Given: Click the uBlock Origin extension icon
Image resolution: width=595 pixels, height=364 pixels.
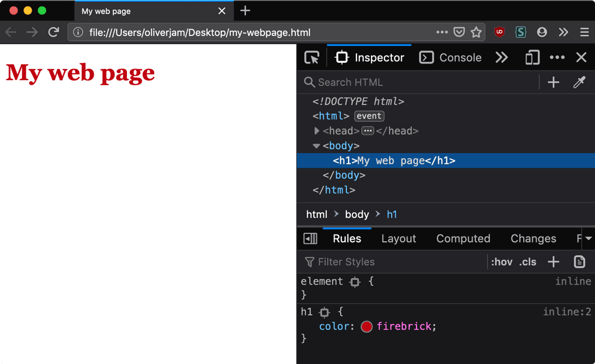Looking at the screenshot, I should (499, 33).
